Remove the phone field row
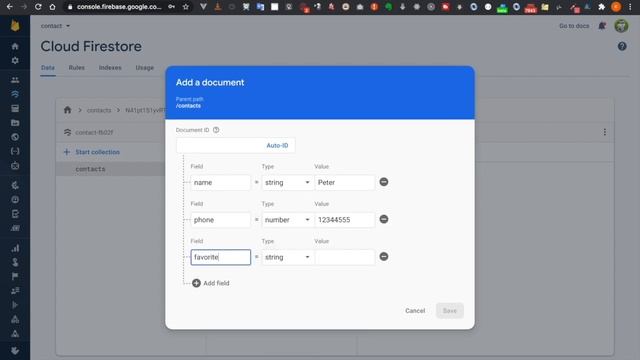This screenshot has width=640, height=360. coord(384,219)
